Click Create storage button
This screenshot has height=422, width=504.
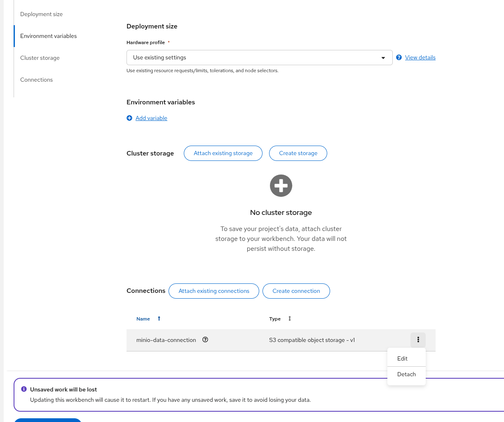(x=298, y=153)
